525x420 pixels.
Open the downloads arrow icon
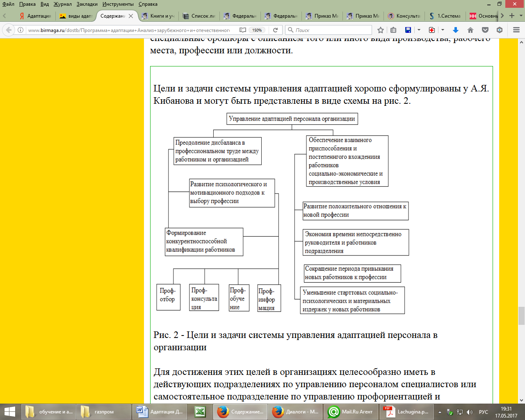click(455, 30)
